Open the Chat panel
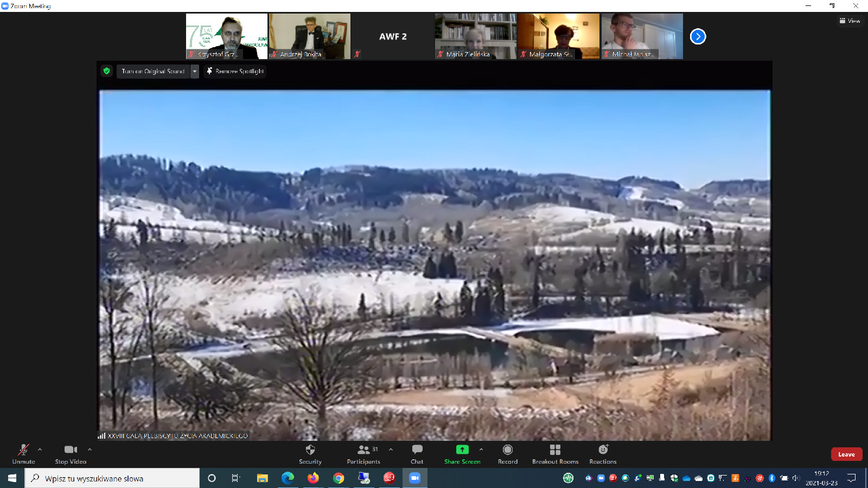868x488 pixels. click(417, 454)
